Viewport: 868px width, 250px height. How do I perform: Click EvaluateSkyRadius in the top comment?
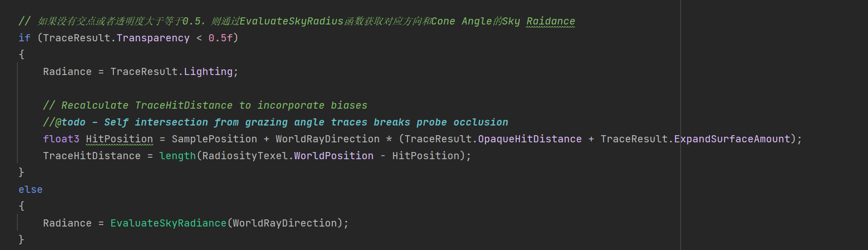point(291,21)
